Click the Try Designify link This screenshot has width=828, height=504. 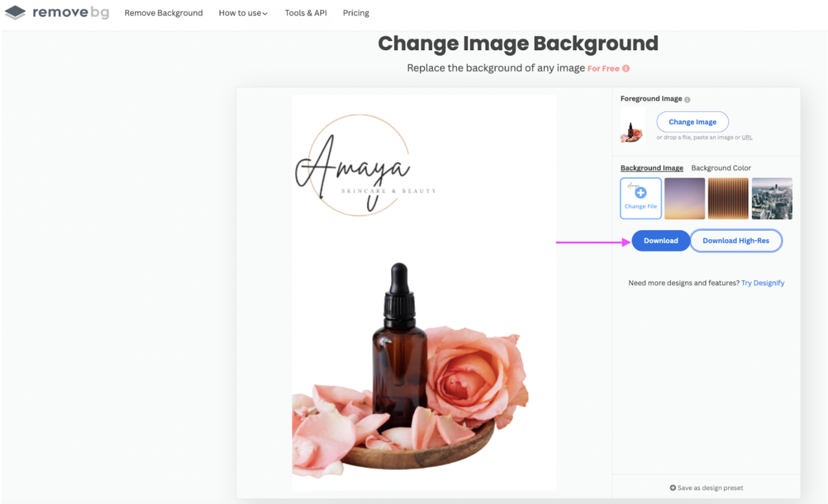763,283
